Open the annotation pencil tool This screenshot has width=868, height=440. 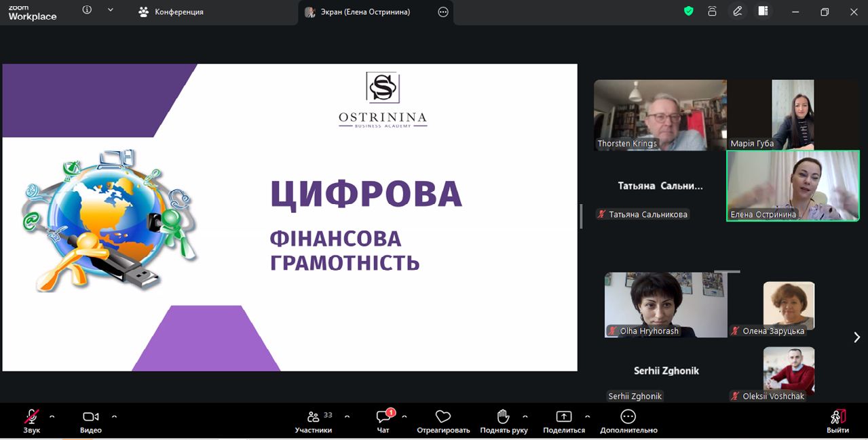pos(738,12)
